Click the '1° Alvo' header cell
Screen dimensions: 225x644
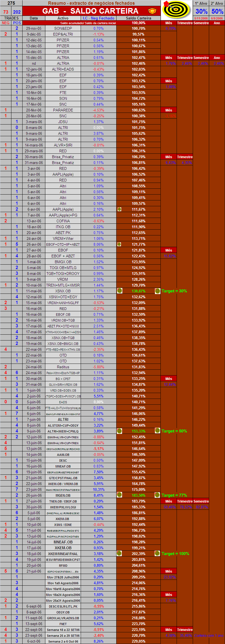(x=201, y=3)
